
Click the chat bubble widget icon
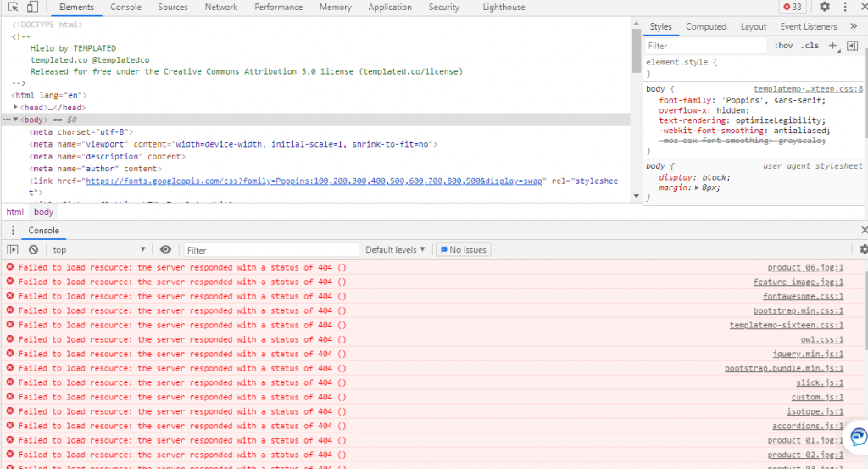point(858,437)
